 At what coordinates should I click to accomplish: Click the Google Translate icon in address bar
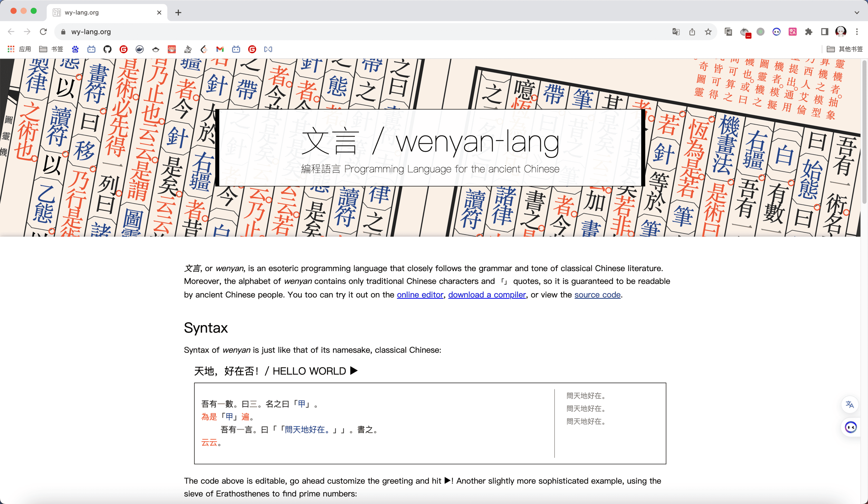click(x=676, y=32)
